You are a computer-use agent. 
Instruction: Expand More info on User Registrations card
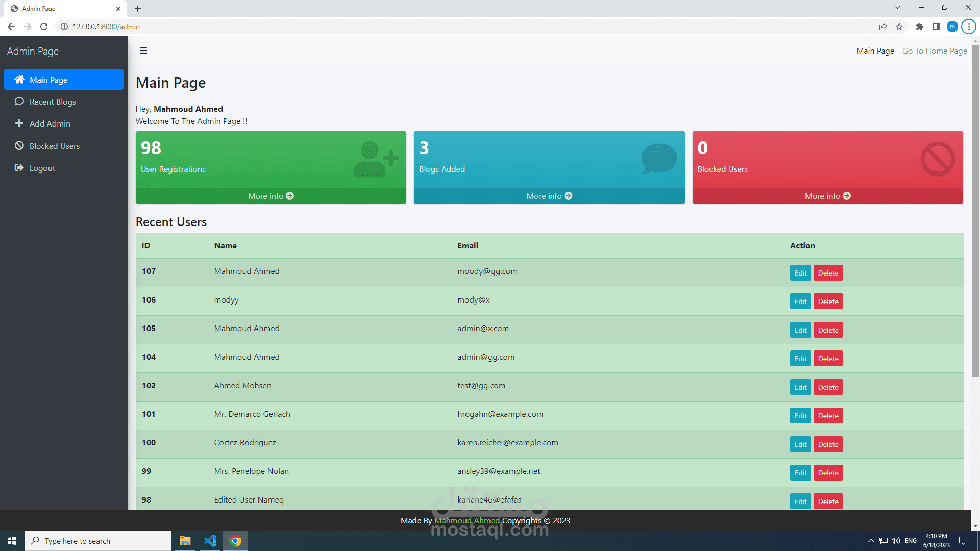click(271, 196)
